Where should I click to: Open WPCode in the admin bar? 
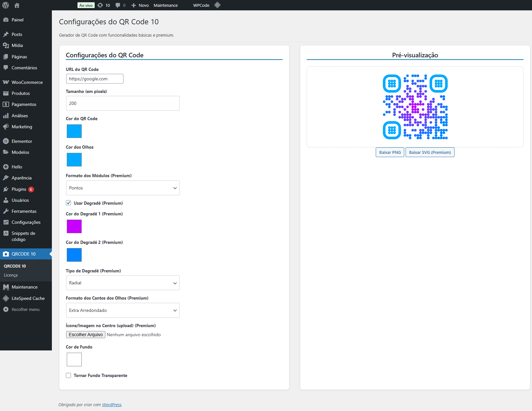[201, 5]
